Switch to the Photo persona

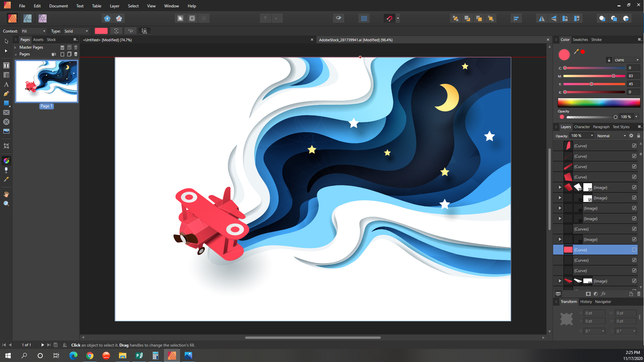pyautogui.click(x=43, y=18)
